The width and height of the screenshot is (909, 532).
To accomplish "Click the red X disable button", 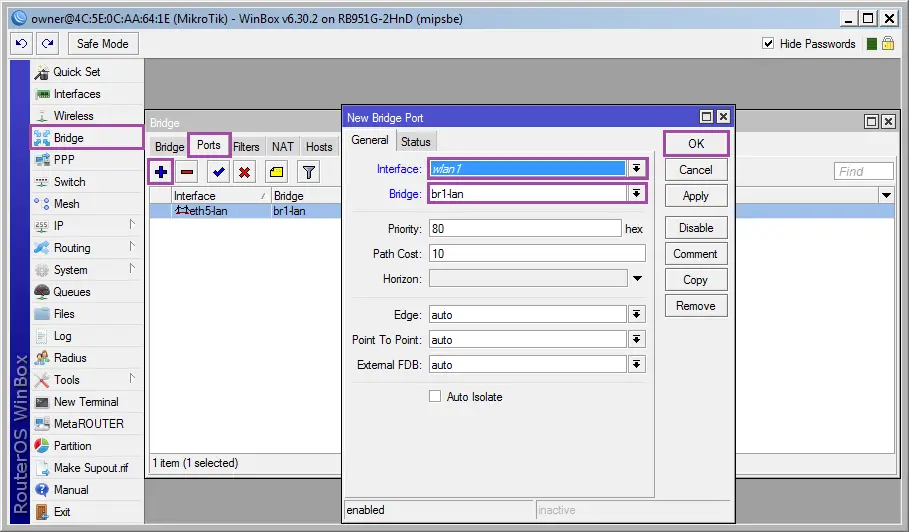I will tap(245, 172).
